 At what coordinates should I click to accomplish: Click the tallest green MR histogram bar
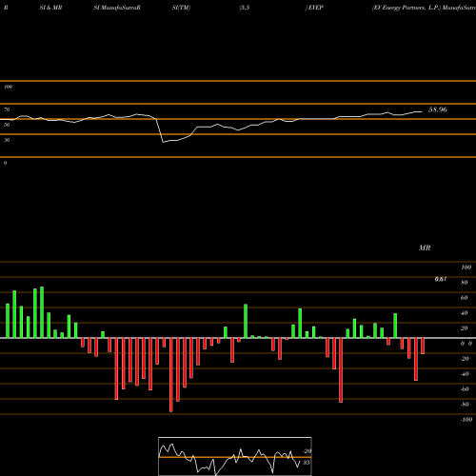click(42, 312)
